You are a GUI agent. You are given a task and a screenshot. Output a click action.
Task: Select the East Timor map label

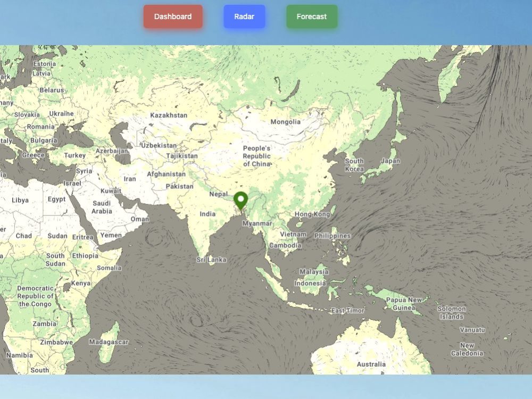(347, 311)
